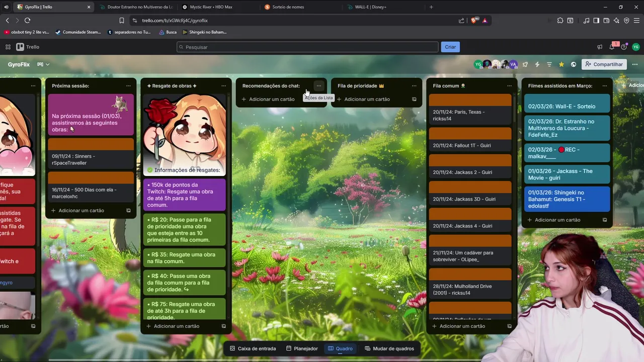Open board Automation lightning icon
The width and height of the screenshot is (644, 362).
(x=537, y=64)
